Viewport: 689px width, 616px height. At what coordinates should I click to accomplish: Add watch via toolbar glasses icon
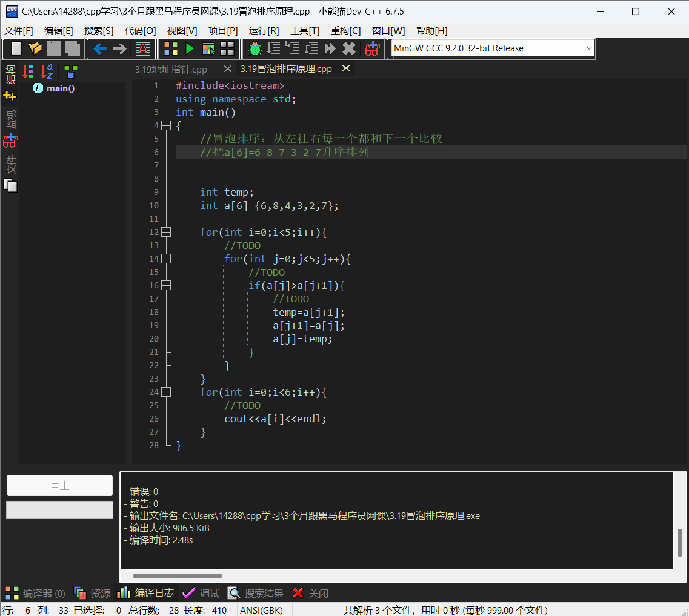[x=372, y=48]
